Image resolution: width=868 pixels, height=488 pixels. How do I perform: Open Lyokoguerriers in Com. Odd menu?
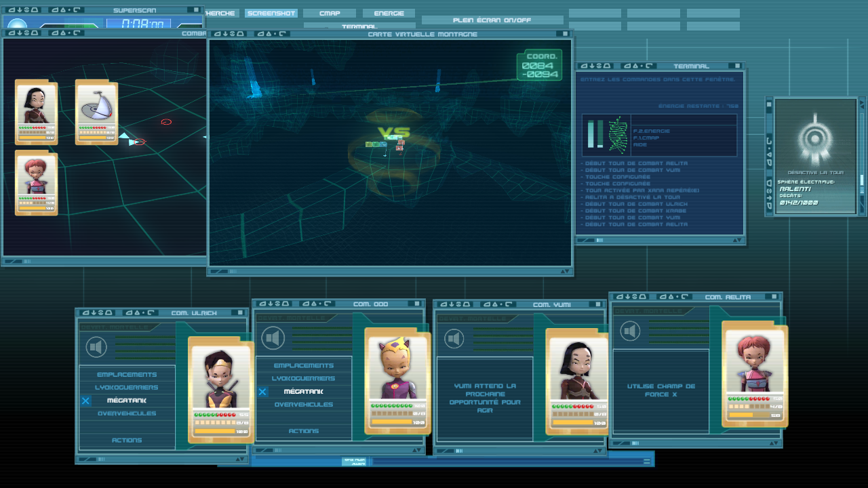tap(303, 378)
